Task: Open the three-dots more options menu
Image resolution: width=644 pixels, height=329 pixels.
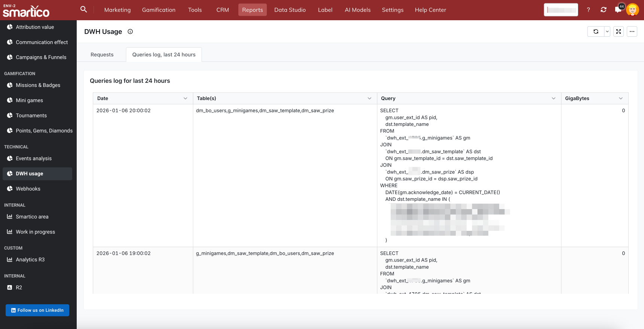Action: pyautogui.click(x=632, y=31)
